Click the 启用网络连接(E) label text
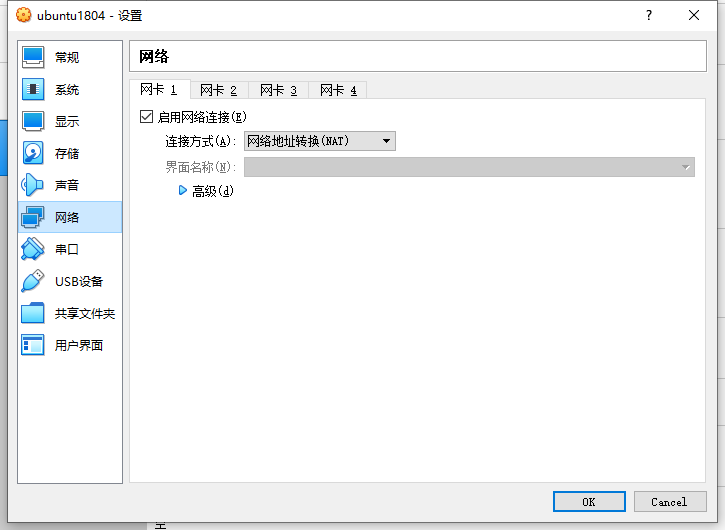The width and height of the screenshot is (725, 530). [x=202, y=117]
